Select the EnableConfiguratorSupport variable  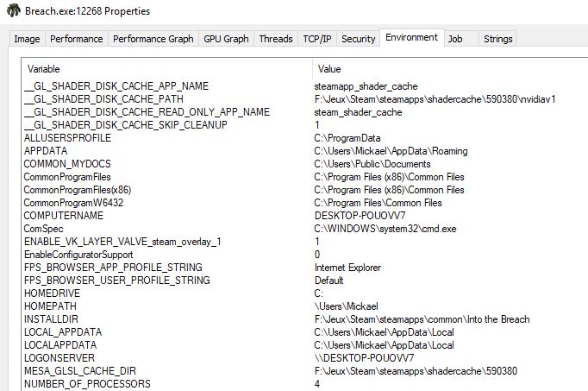click(x=78, y=255)
